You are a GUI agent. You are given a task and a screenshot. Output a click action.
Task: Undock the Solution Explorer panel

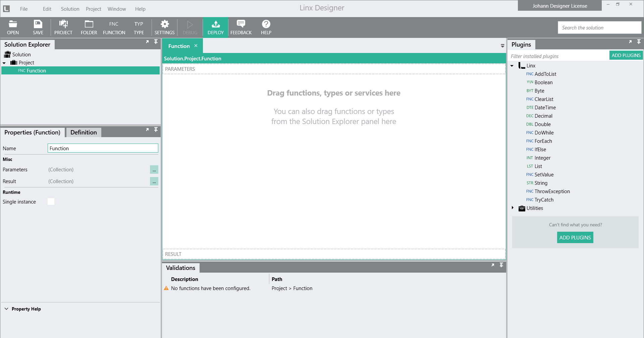(x=147, y=42)
